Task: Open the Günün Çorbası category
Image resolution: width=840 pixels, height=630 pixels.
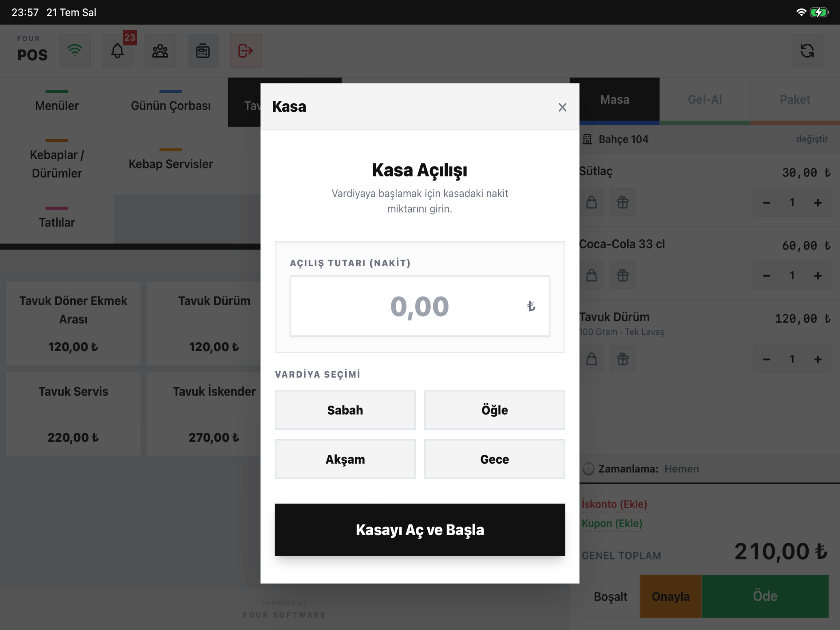Action: click(171, 102)
